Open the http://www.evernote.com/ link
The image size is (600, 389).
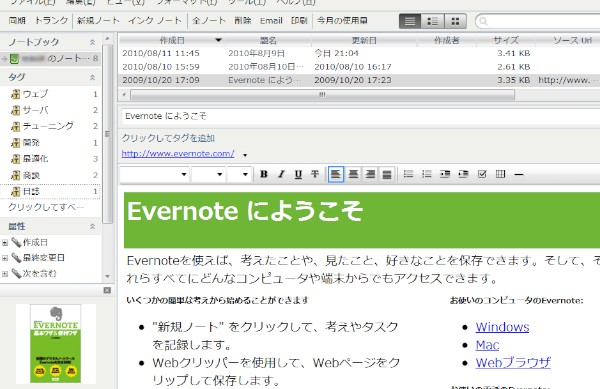click(x=178, y=154)
